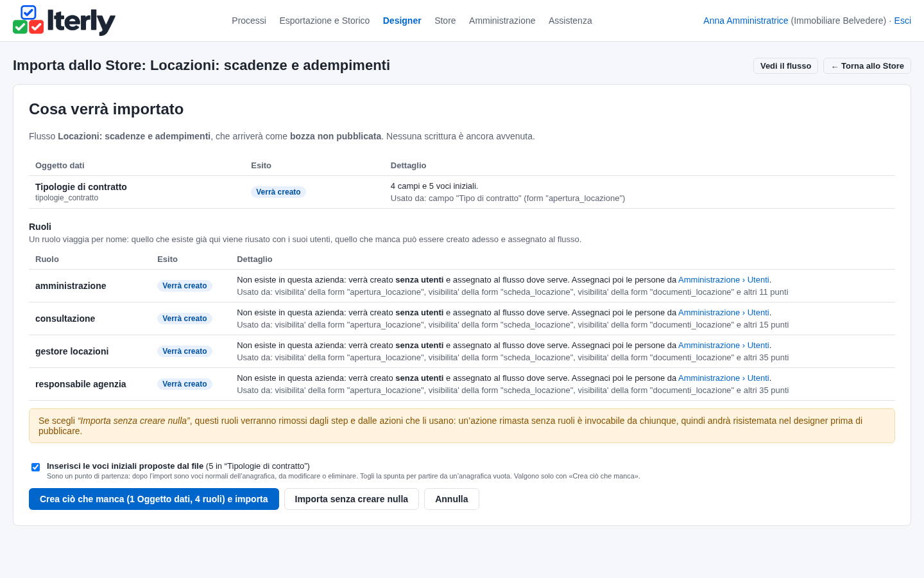The width and height of the screenshot is (924, 578).
Task: Click Torna allo Store button
Action: (867, 66)
